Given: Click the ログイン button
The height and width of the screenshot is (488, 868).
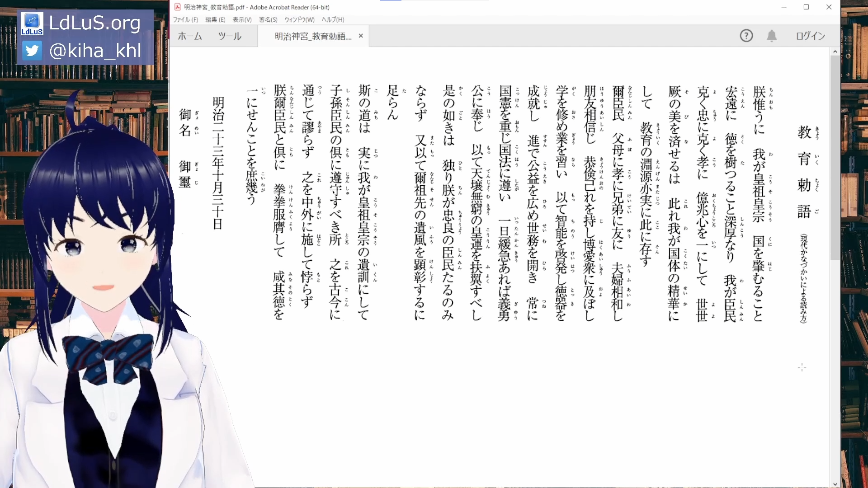Looking at the screenshot, I should [x=811, y=36].
